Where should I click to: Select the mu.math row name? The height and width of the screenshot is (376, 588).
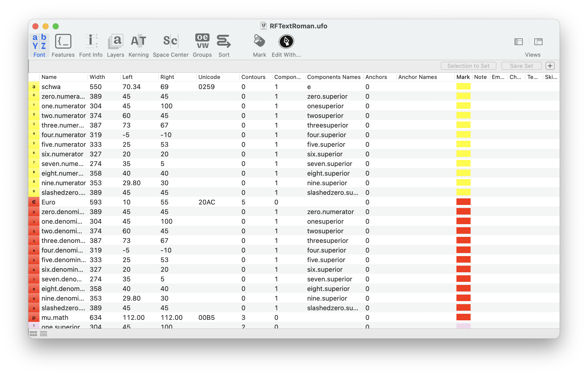coord(55,318)
